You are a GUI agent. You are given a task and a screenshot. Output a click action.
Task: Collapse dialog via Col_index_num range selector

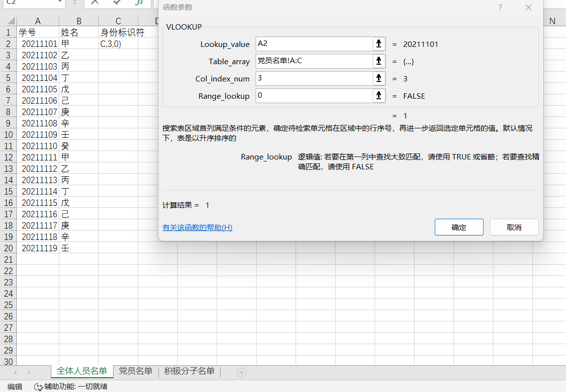[x=378, y=78]
